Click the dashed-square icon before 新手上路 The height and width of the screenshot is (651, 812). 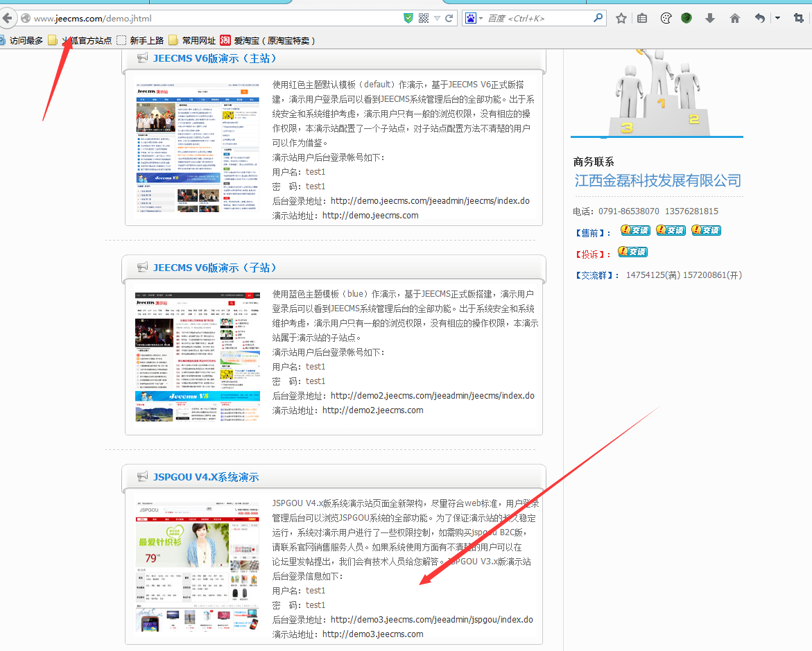coord(122,40)
